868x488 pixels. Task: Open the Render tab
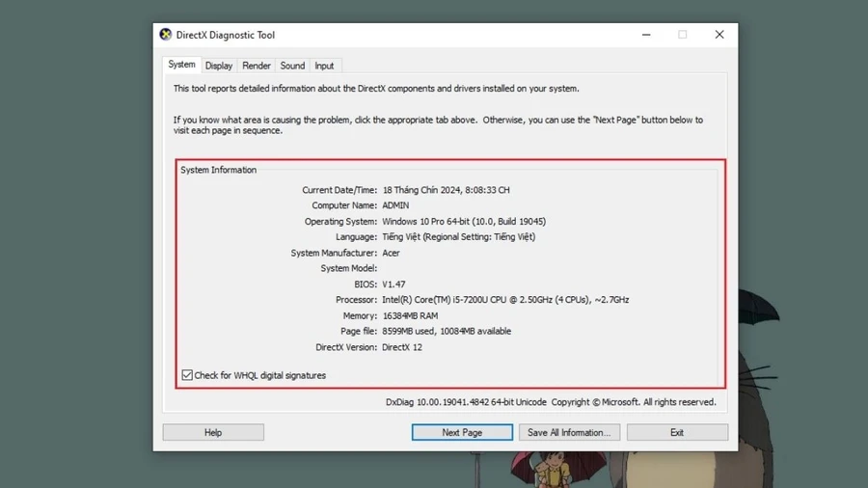[257, 66]
